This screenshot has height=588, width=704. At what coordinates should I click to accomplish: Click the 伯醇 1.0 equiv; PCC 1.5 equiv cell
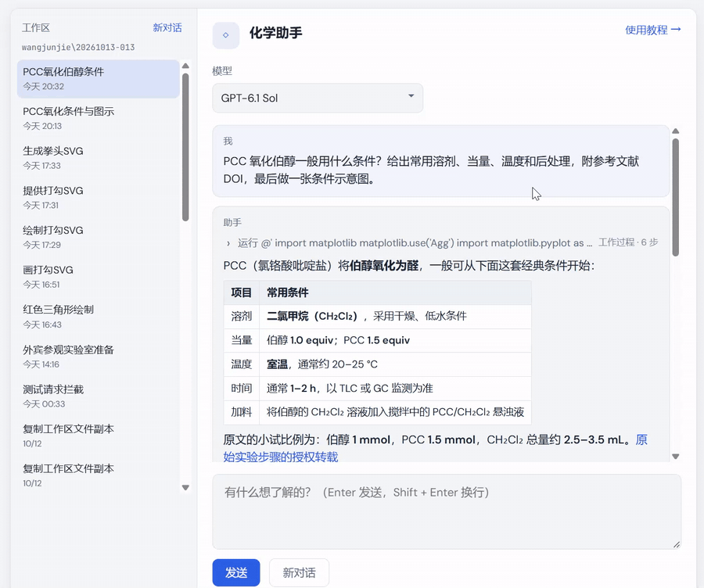395,340
